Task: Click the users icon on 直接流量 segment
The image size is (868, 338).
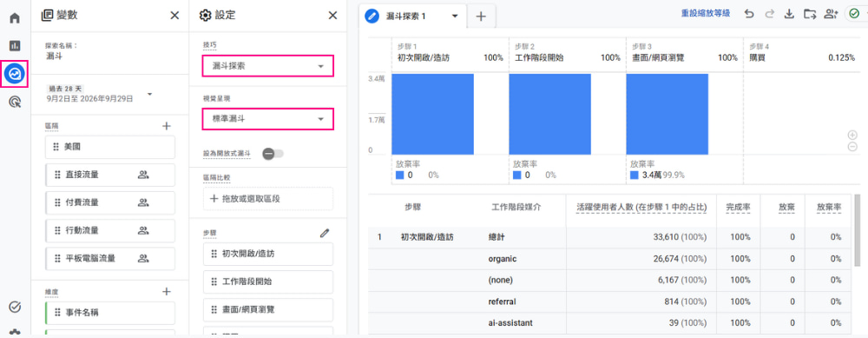Action: click(143, 176)
